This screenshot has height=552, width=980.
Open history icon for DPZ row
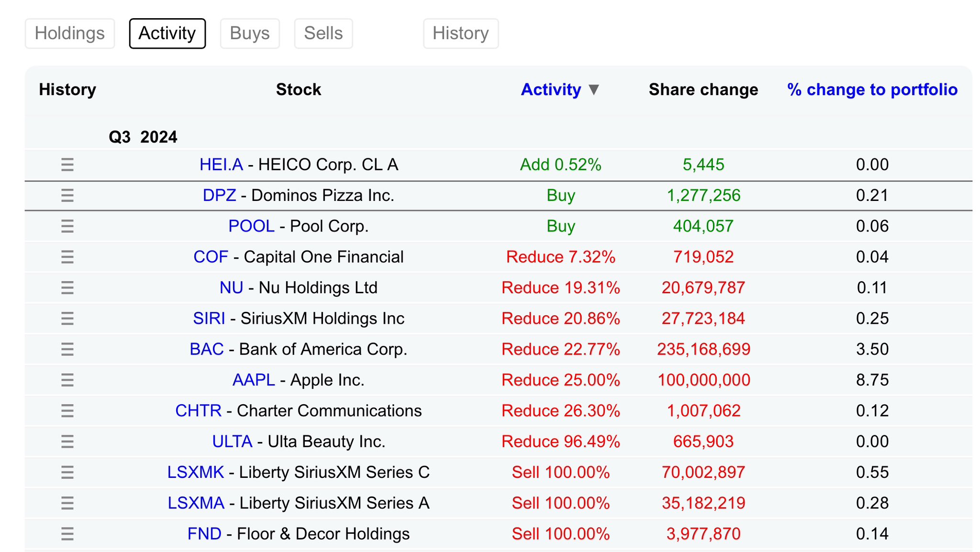click(x=67, y=195)
